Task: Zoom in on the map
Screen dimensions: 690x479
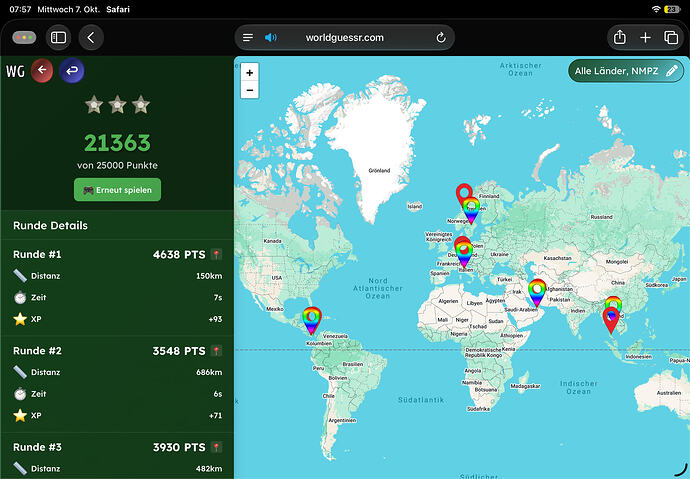Action: point(250,73)
